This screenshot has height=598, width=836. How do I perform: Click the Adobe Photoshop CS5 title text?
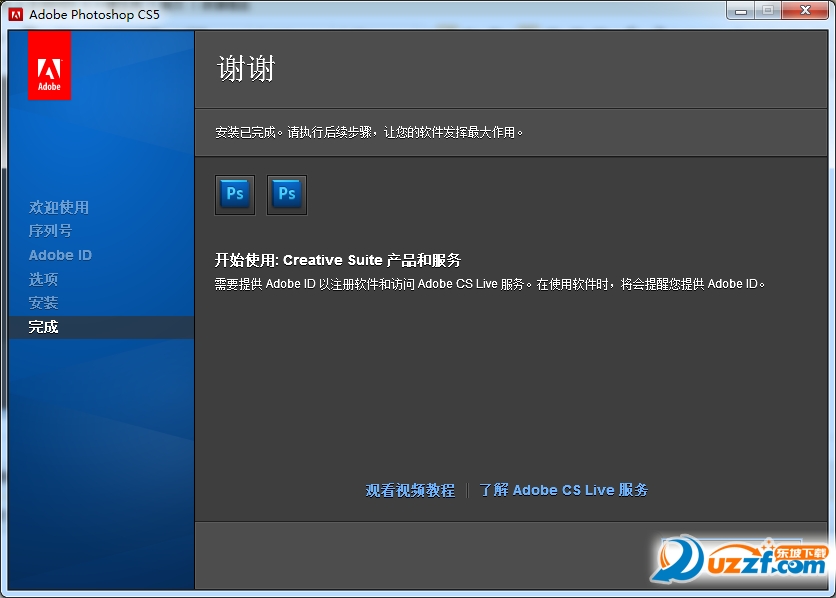click(x=94, y=14)
